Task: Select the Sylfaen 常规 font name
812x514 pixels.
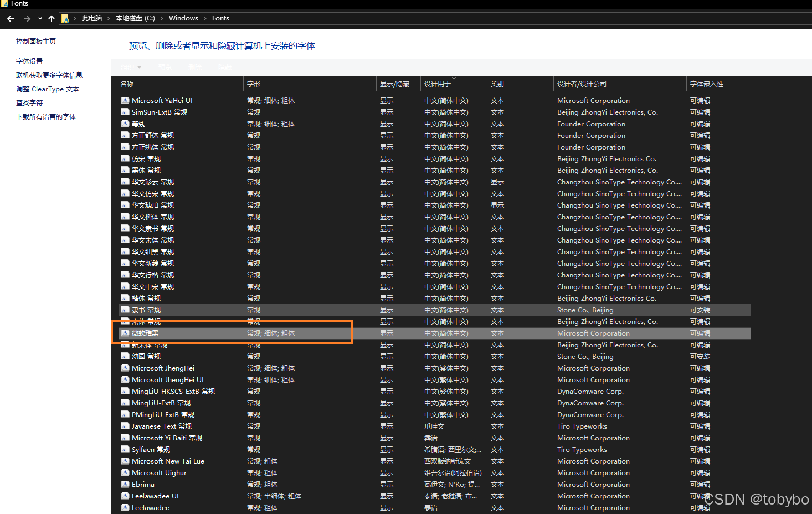Action: 151,450
